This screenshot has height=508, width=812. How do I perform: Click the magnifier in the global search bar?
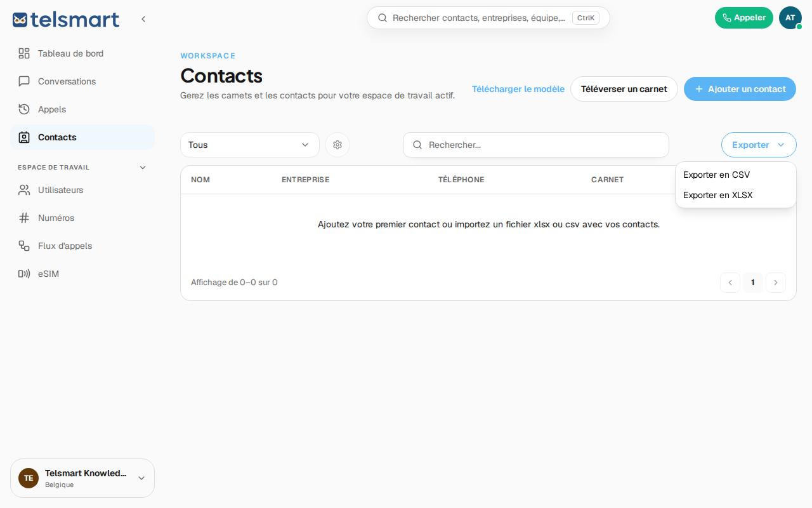point(383,18)
